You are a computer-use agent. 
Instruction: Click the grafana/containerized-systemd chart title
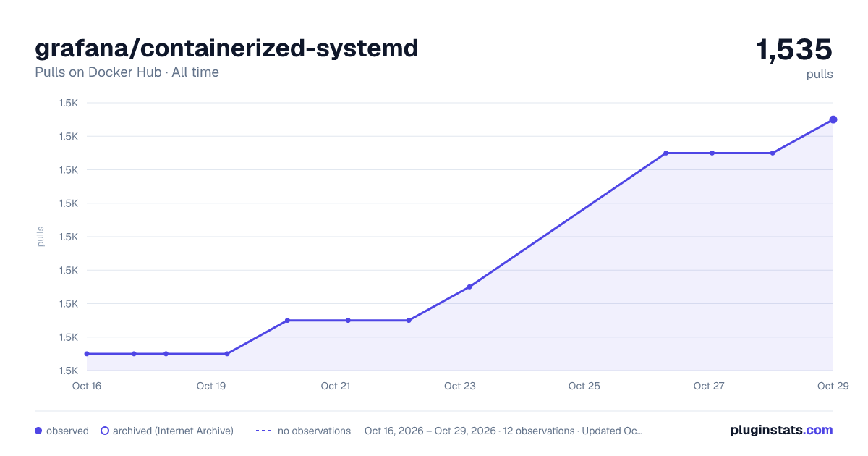click(226, 48)
